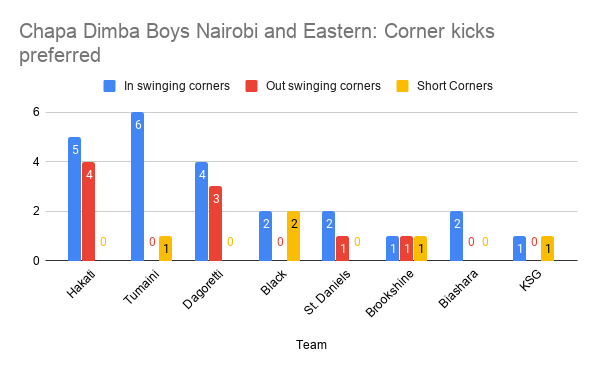Select the Short Corners legend label
This screenshot has width=596, height=371.
pos(455,86)
